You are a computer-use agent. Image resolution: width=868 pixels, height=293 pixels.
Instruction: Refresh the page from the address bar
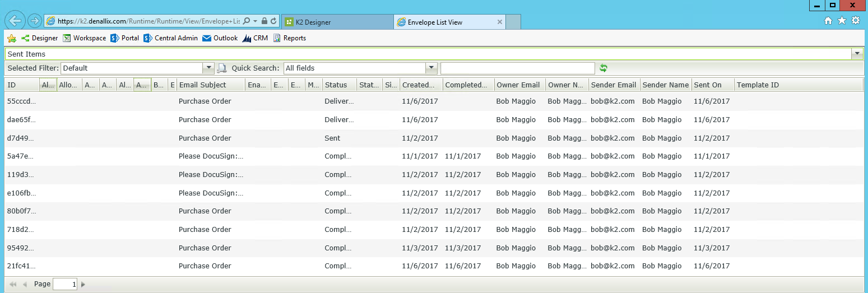(273, 21)
